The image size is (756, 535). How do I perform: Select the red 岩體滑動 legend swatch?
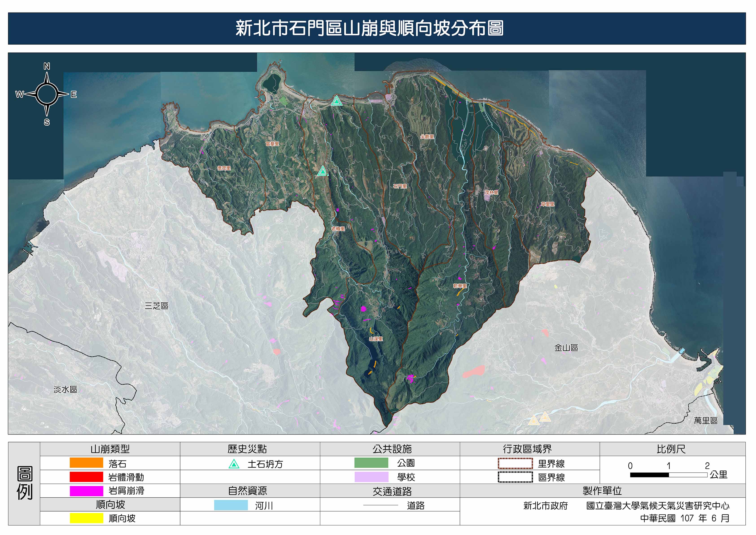(x=86, y=477)
